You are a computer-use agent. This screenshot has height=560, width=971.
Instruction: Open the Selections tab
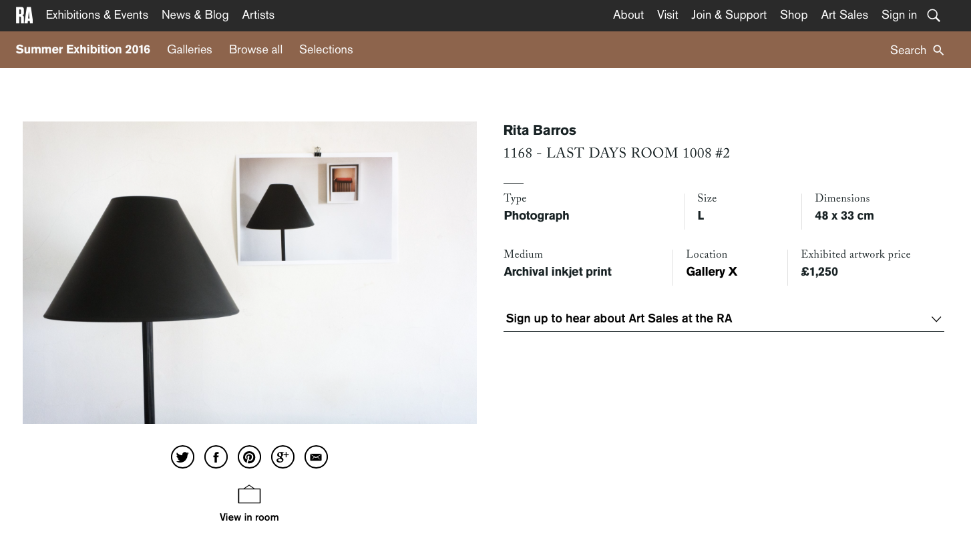(x=326, y=49)
